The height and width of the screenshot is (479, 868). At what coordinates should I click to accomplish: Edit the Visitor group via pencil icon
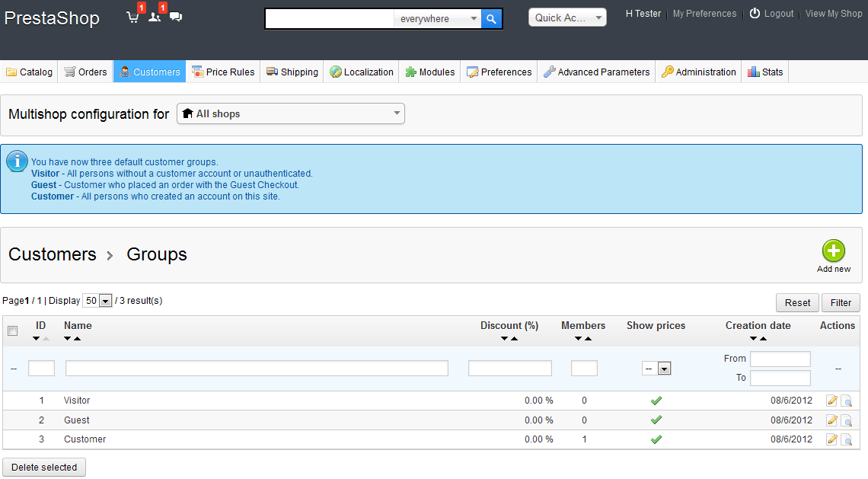pyautogui.click(x=831, y=401)
